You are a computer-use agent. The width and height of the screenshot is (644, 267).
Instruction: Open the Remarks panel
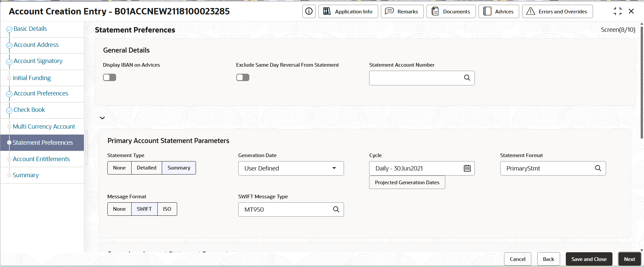pyautogui.click(x=402, y=11)
